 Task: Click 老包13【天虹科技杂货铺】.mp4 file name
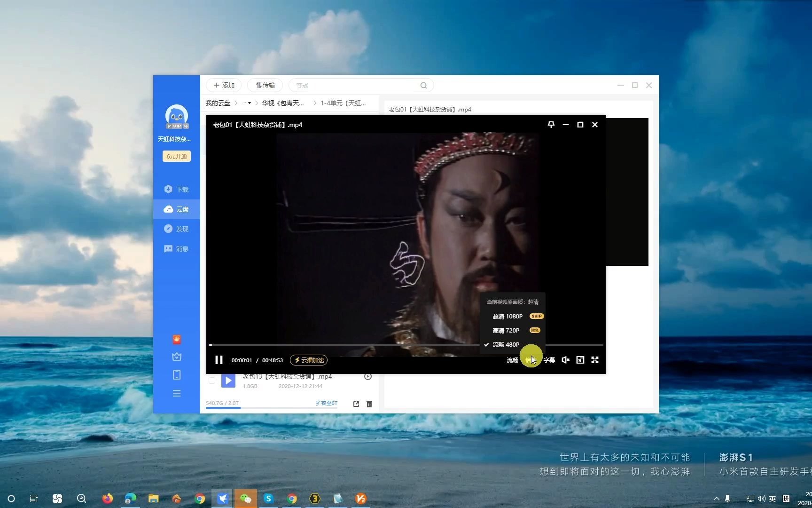pos(287,376)
